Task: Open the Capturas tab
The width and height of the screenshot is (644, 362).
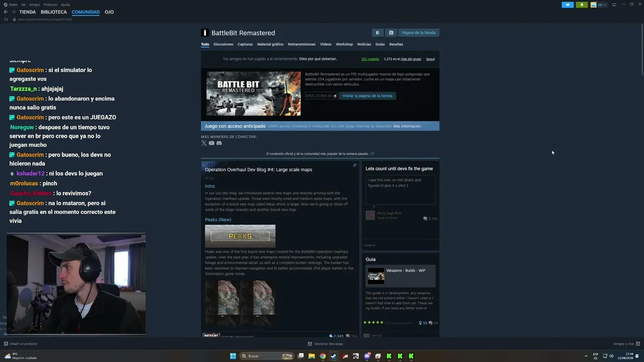Action: point(245,44)
